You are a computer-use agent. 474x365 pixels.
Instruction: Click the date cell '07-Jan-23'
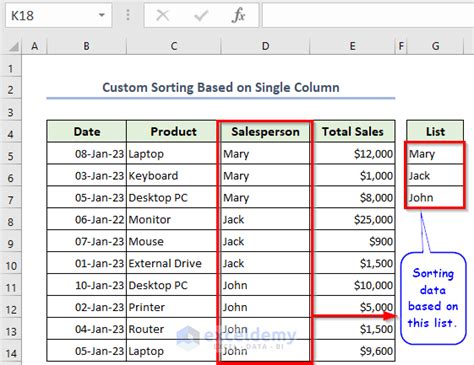pyautogui.click(x=87, y=241)
